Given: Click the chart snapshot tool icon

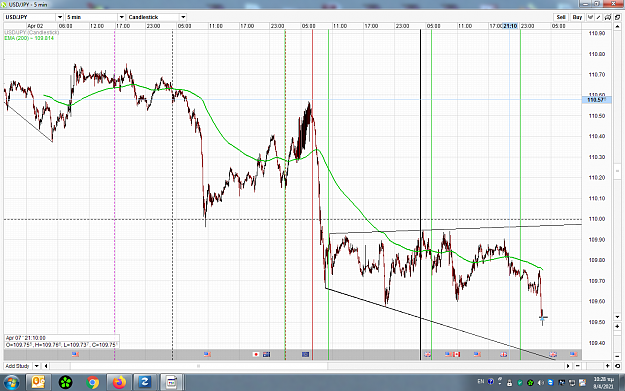Looking at the screenshot, I should (608, 17).
